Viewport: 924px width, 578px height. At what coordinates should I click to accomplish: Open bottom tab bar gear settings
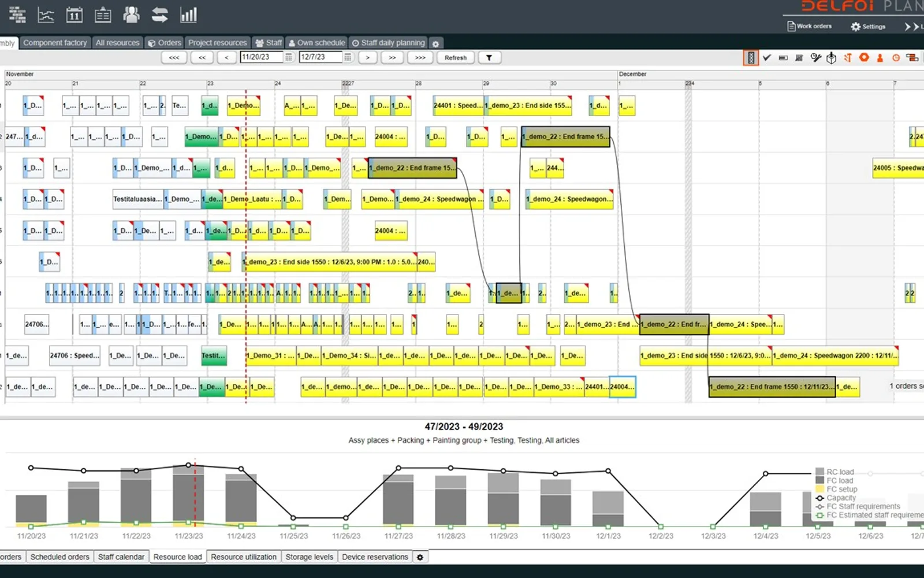coord(420,557)
